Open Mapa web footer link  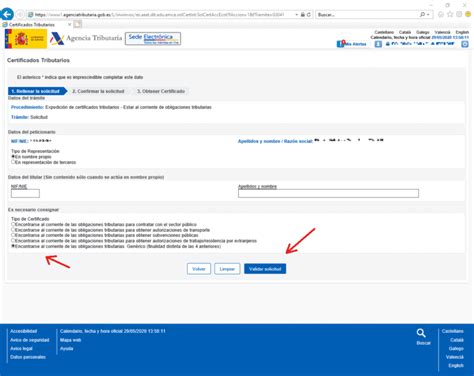[71, 340]
